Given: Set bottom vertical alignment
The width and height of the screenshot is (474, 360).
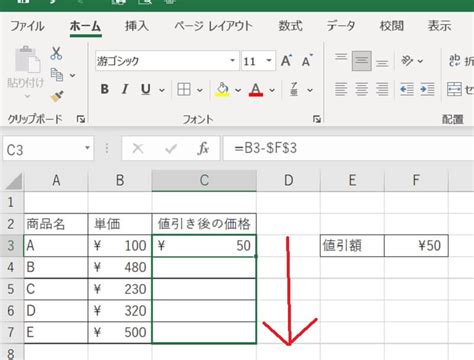Looking at the screenshot, I should (x=382, y=62).
